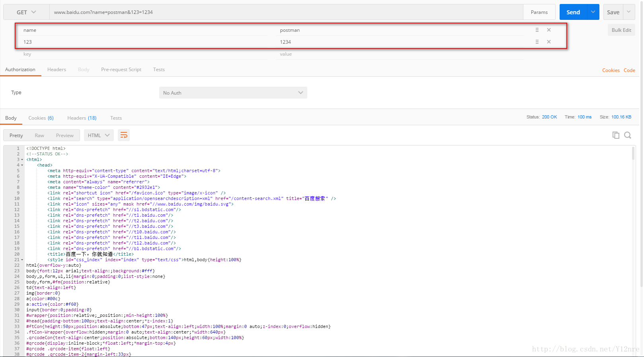Viewport: 644px width, 357px height.
Task: Search the response with magnifier icon
Action: (628, 135)
